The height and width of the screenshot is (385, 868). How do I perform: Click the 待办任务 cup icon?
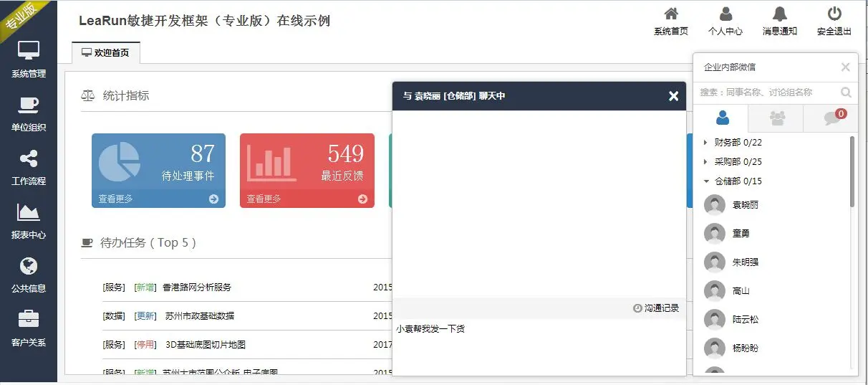[x=87, y=243]
